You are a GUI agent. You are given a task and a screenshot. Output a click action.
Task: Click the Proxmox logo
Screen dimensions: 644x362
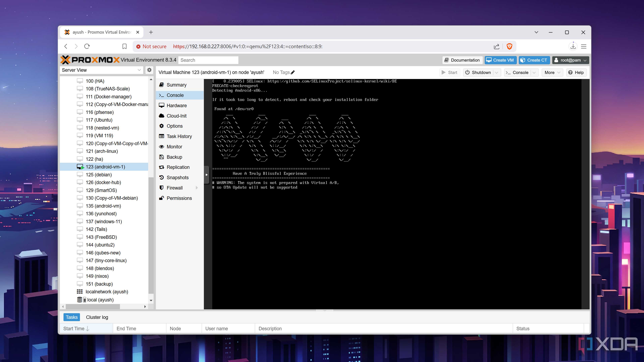point(90,60)
